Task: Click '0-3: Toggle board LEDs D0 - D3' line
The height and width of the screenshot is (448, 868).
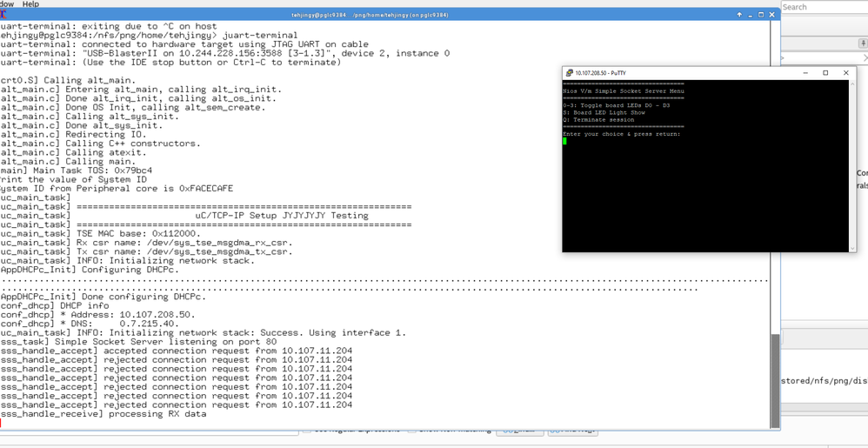Action: click(616, 105)
